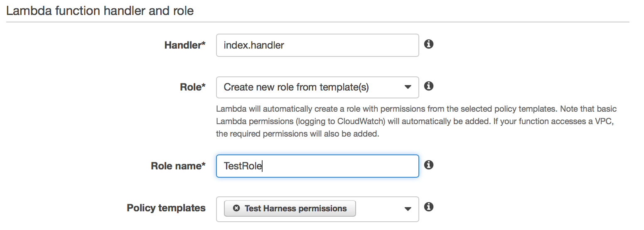Click info icon beside Policy templates

[429, 207]
